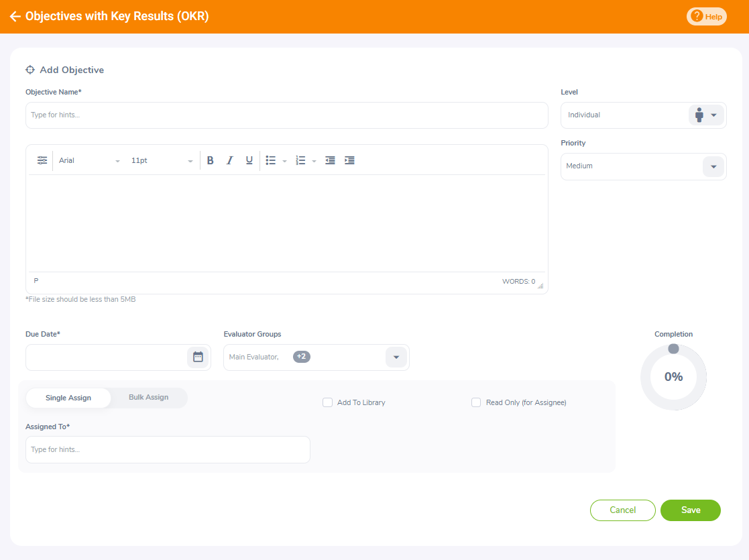This screenshot has height=560, width=749.
Task: Open the Priority dropdown
Action: (x=713, y=166)
